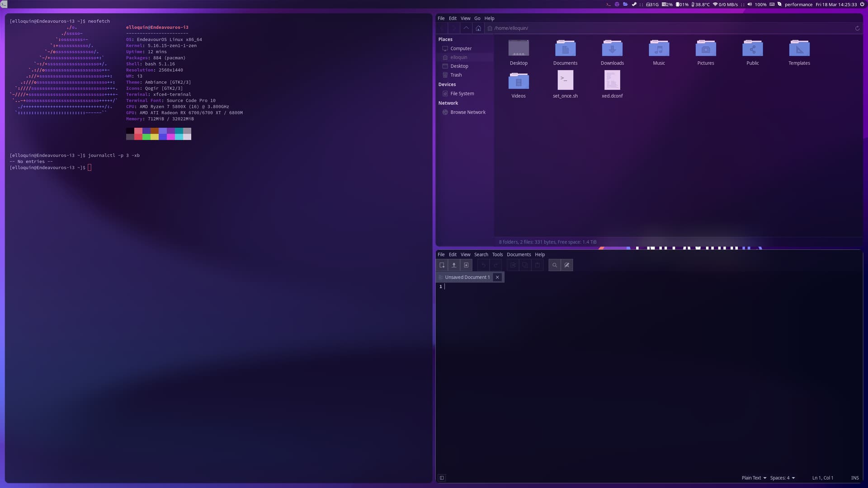Click the Home button in file manager toolbar
Image resolution: width=868 pixels, height=488 pixels.
click(x=478, y=28)
